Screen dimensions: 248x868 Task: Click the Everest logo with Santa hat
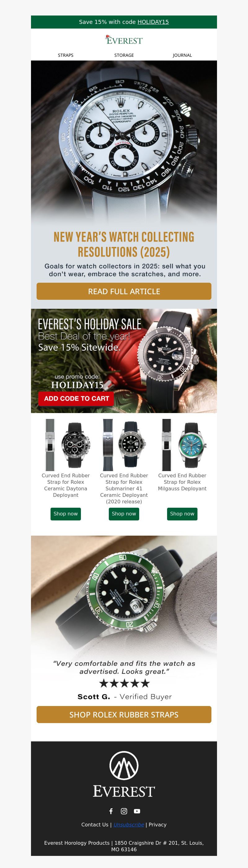coord(124,40)
